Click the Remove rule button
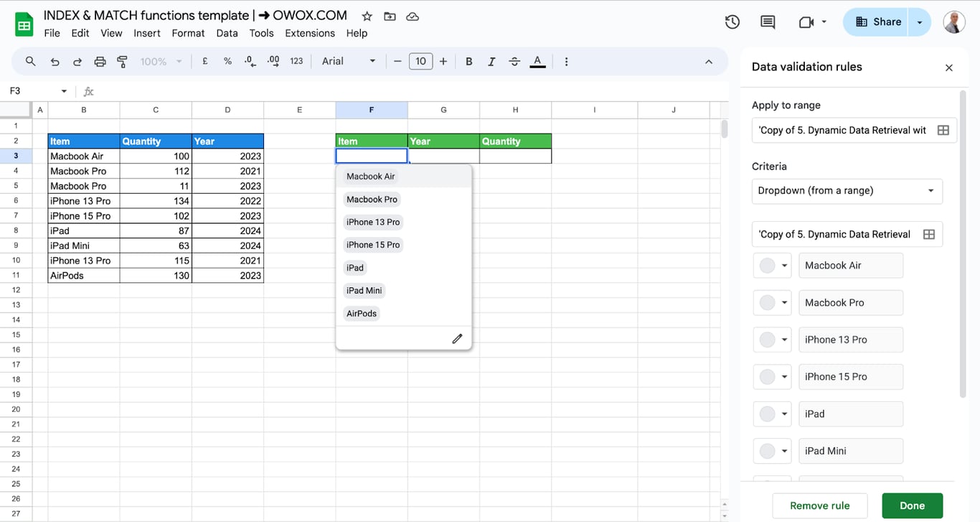Viewport: 980px width, 522px height. pos(820,505)
